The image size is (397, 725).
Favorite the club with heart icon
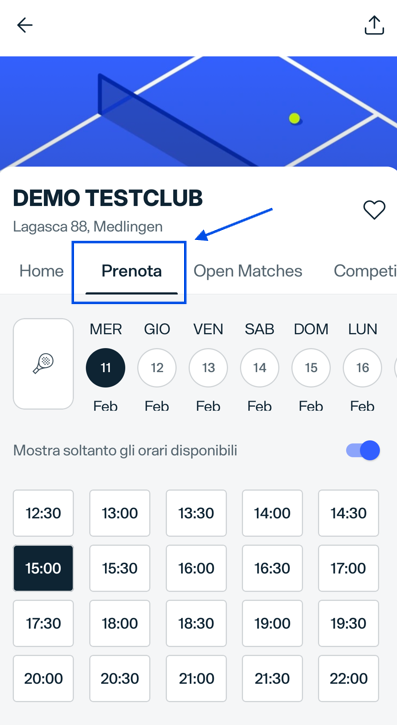374,210
